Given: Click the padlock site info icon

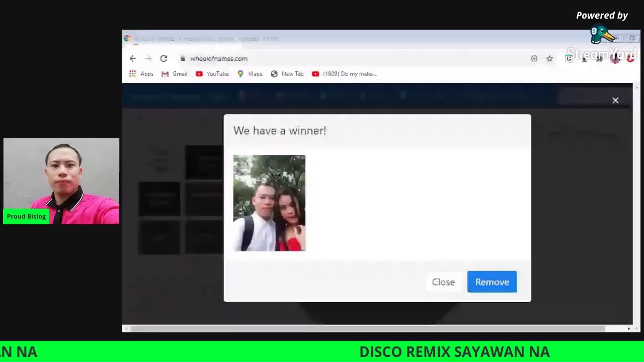Looking at the screenshot, I should click(x=183, y=58).
